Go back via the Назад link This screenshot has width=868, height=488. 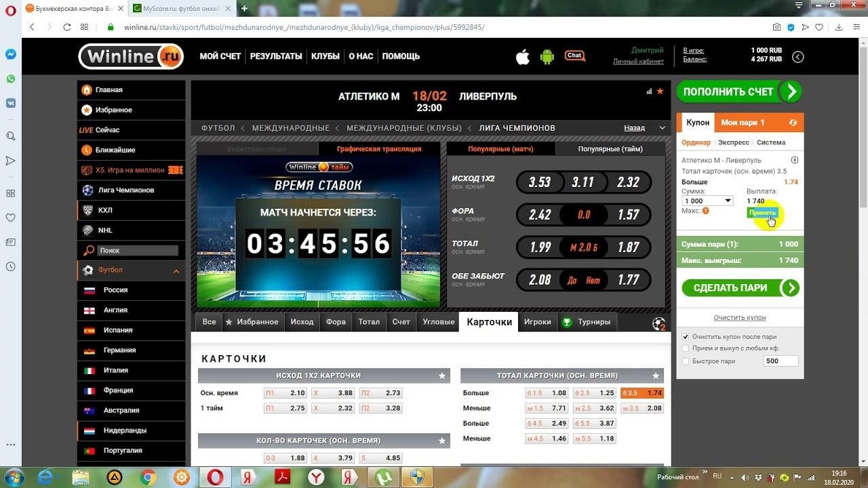634,128
